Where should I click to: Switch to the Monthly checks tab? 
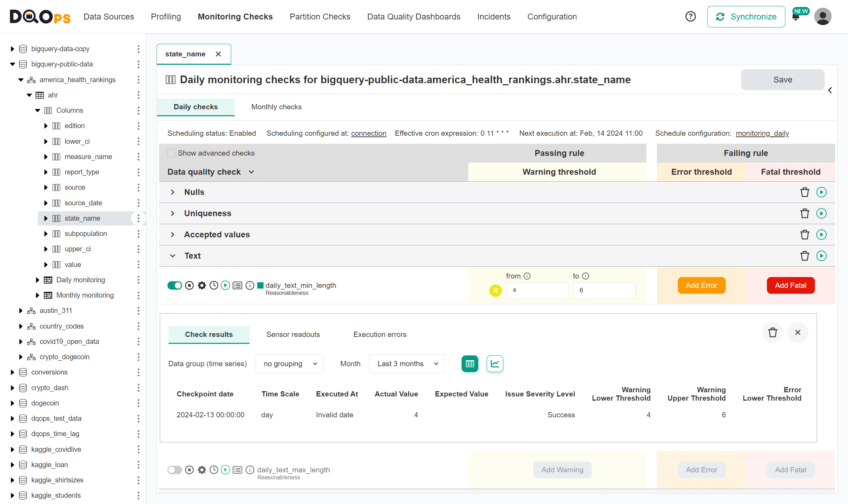pos(276,107)
